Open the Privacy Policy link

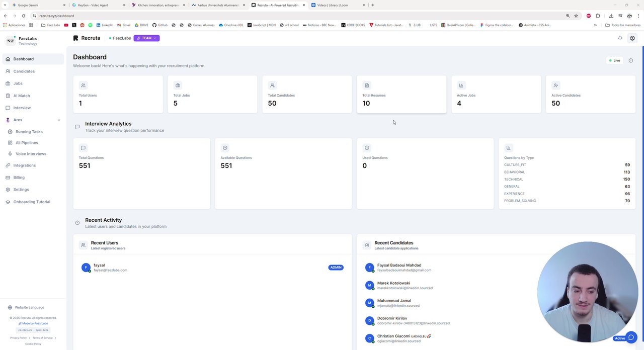19,338
